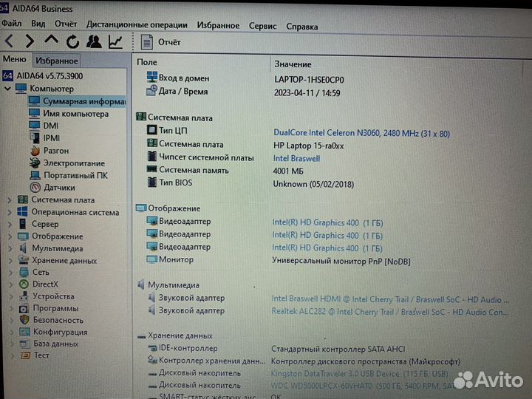532x399 pixels.
Task: Click Программы icon in tree
Action: click(x=24, y=308)
